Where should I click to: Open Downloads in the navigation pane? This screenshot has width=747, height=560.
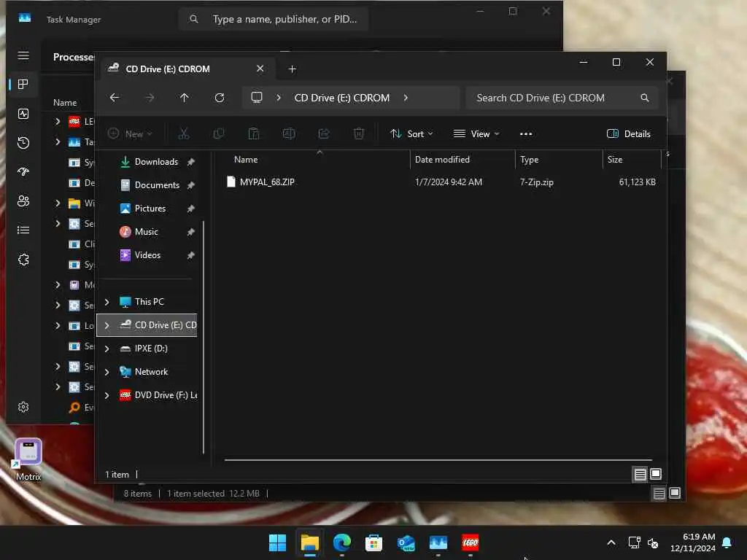[156, 162]
